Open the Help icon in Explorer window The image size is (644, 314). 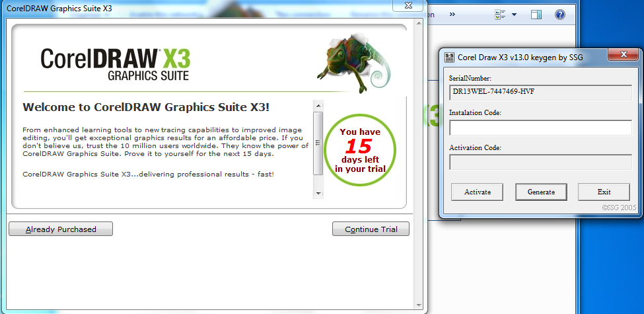560,15
